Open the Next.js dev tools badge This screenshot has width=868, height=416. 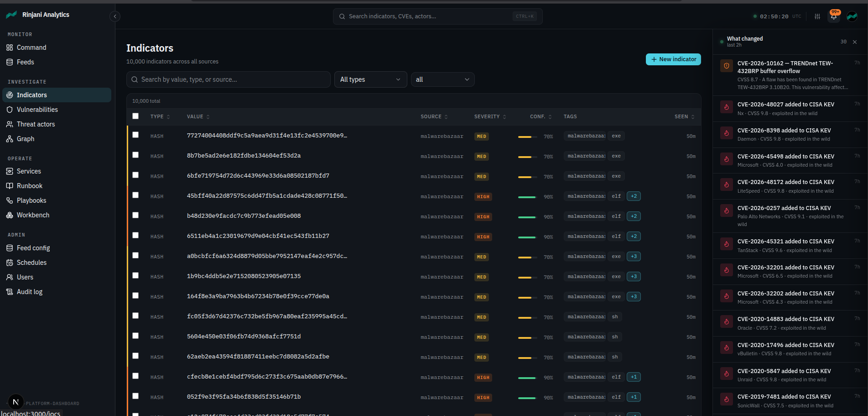(16, 402)
